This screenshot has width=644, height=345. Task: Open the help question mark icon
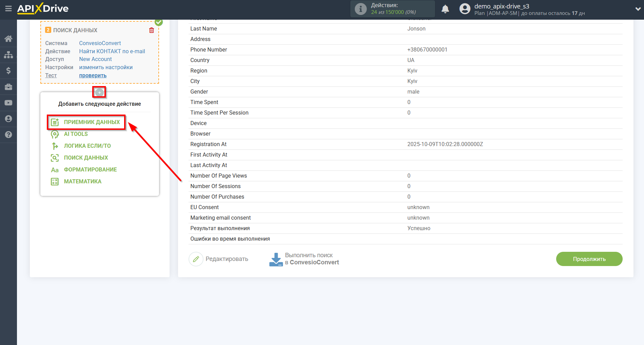point(8,135)
